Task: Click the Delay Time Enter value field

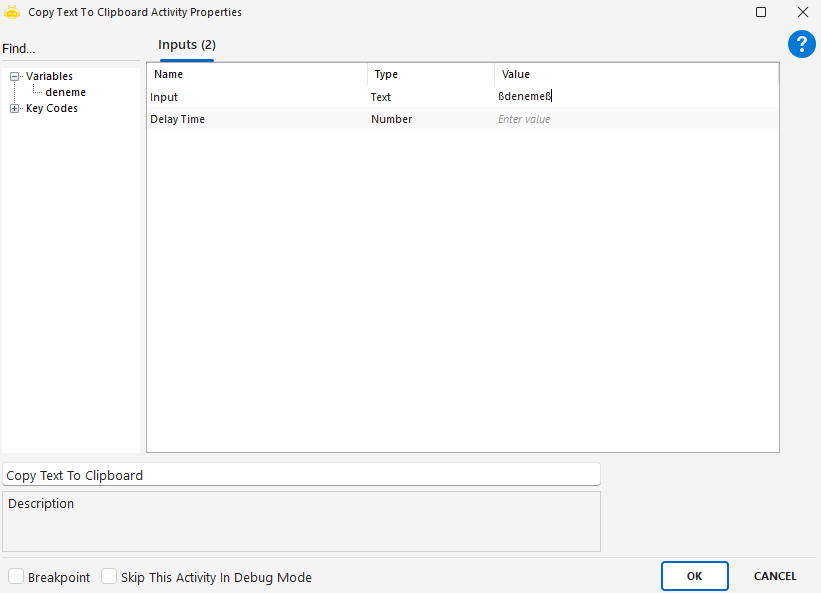Action: click(x=636, y=119)
